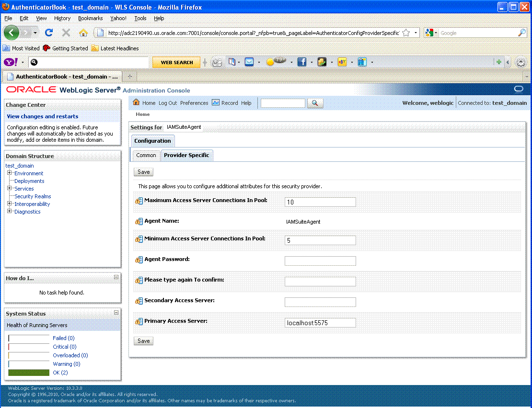
Task: Click the Save button
Action: tap(143, 171)
